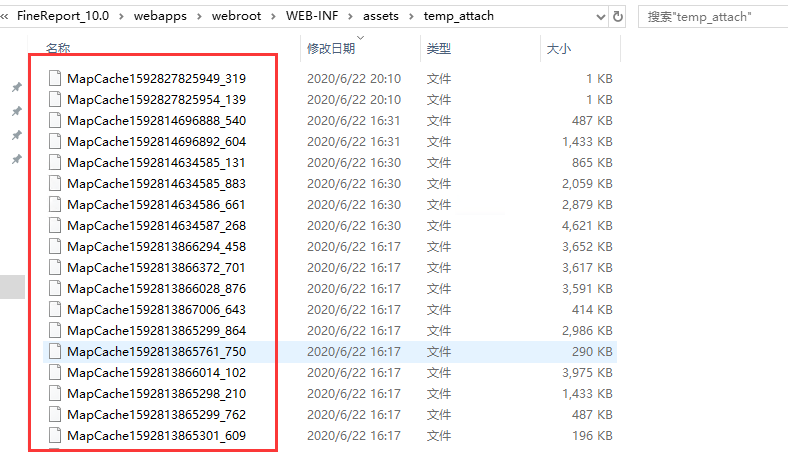Click file name MapCache1592814634585_131

(x=156, y=162)
